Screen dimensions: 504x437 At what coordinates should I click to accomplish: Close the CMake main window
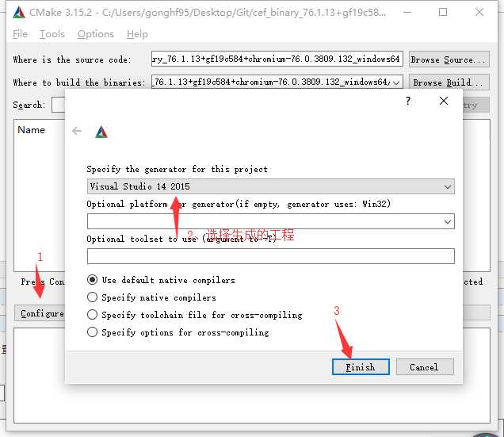click(479, 13)
